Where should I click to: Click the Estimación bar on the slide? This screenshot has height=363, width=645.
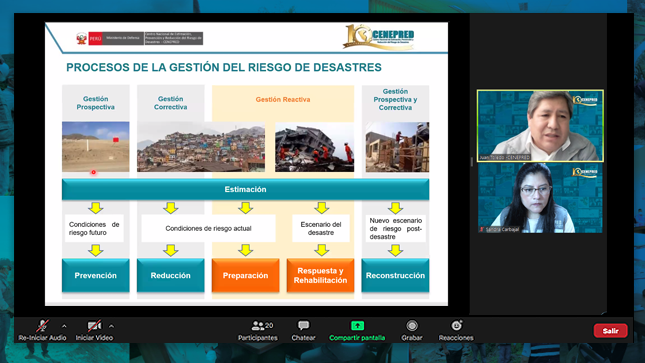click(246, 189)
